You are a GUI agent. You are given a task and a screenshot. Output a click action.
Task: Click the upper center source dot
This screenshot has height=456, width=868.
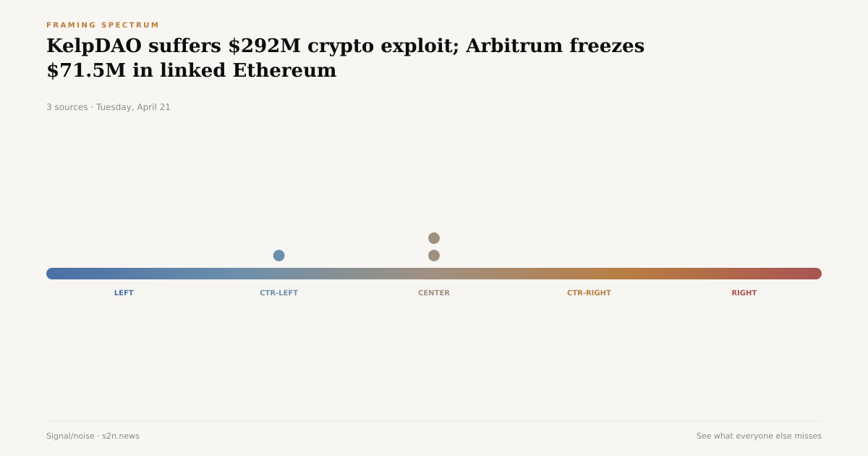coord(434,238)
